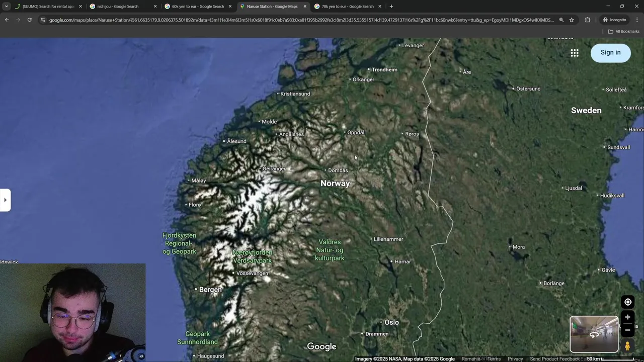Viewport: 644px width, 362px height.
Task: Click the Incognito indicator
Action: 614,20
